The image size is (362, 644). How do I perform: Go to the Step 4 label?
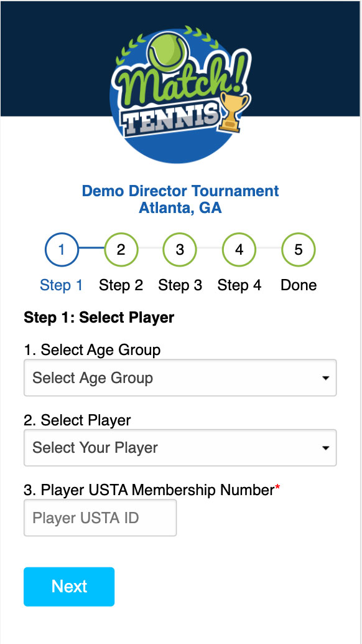point(239,285)
